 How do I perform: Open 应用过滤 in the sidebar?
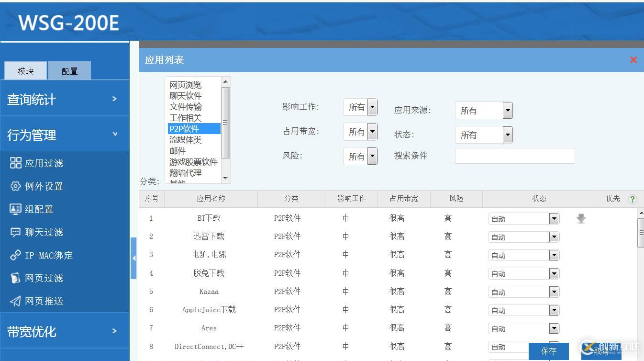click(36, 163)
